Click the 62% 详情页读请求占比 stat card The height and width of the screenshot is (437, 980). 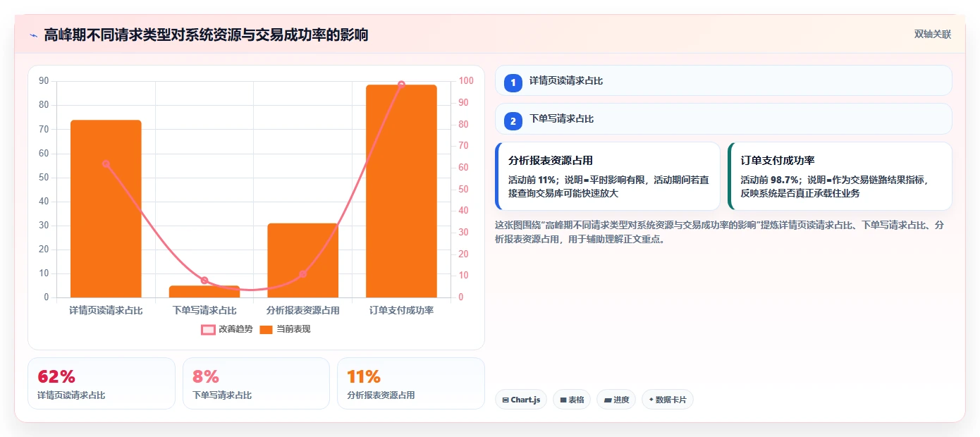(x=102, y=383)
